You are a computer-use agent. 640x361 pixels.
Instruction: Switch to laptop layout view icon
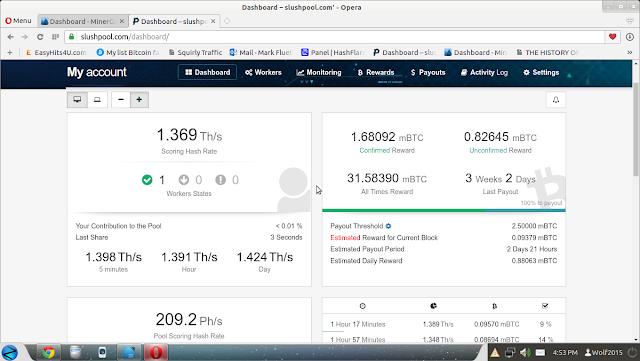click(97, 100)
